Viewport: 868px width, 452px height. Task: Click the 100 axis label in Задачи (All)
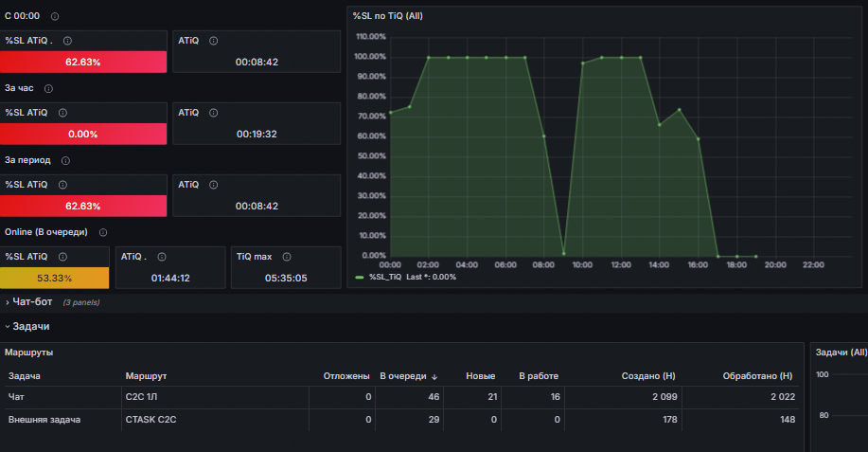click(822, 374)
